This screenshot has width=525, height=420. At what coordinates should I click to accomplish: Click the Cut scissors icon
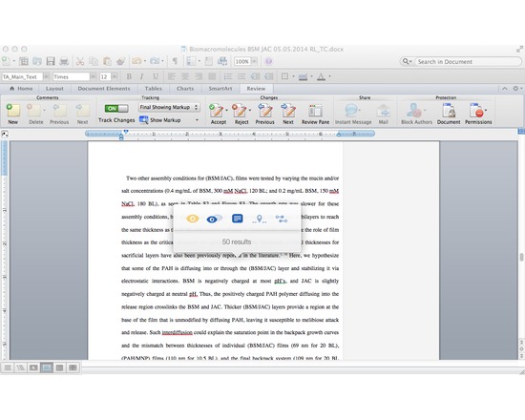(79, 61)
